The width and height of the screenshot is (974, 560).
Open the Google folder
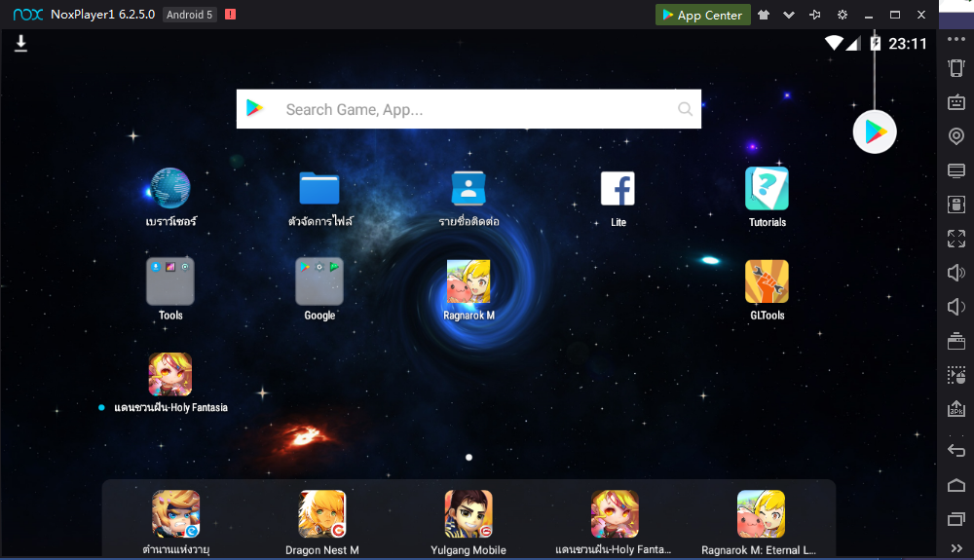319,281
